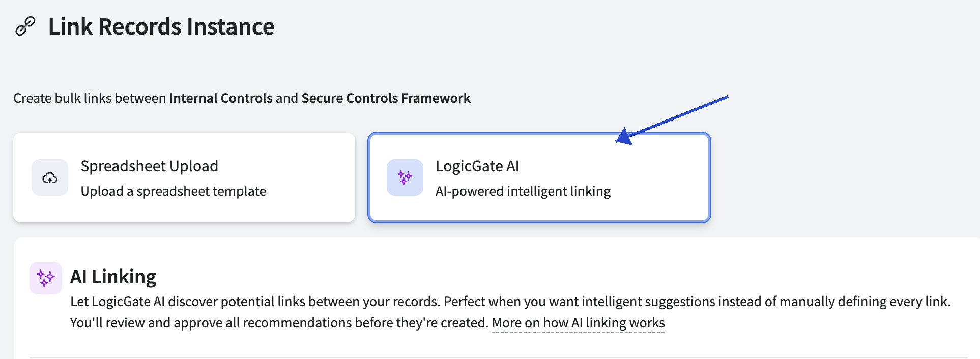Choose the LogicGate AI card option
This screenshot has width=980, height=359.
coord(539,177)
